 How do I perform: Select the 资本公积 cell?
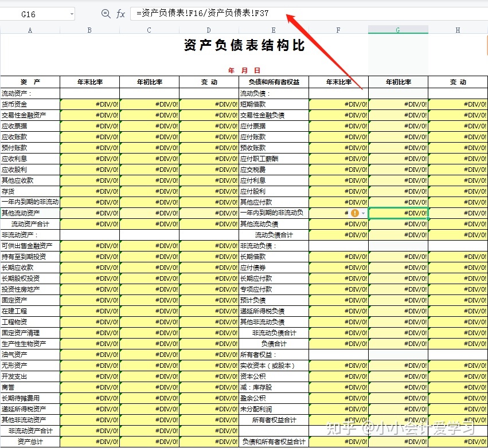tap(274, 376)
